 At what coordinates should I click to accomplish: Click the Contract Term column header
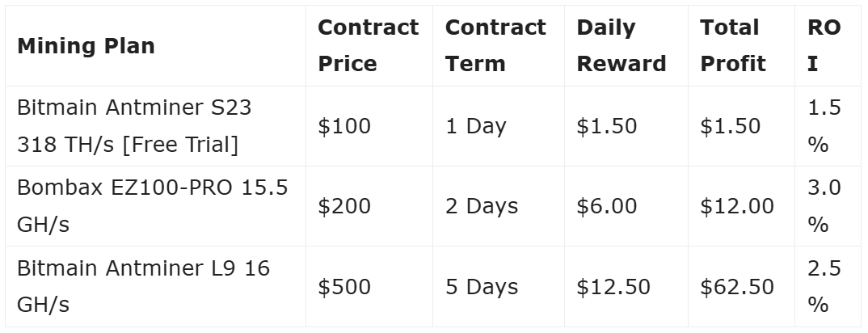[495, 46]
